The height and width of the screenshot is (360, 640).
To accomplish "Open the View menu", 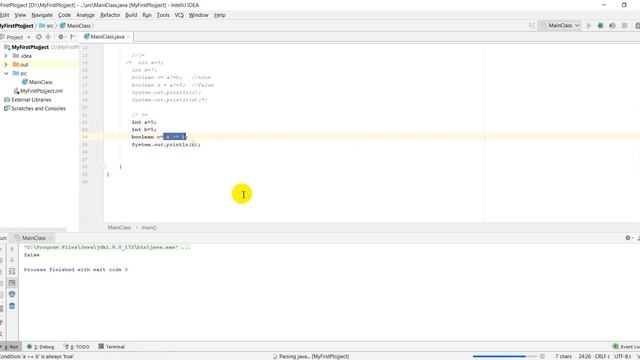I will 20,15.
